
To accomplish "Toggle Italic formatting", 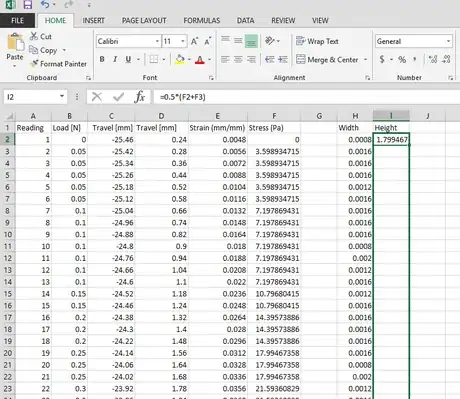I will (115, 59).
